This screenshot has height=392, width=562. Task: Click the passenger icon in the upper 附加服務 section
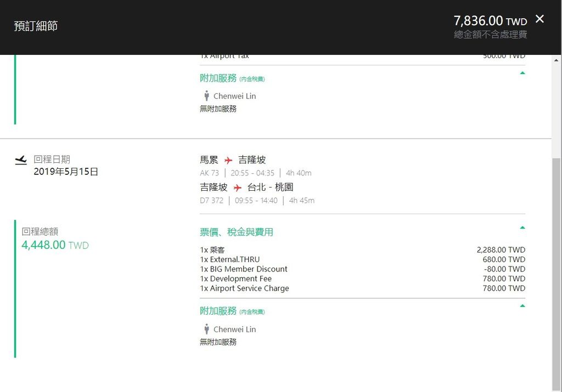pos(206,96)
